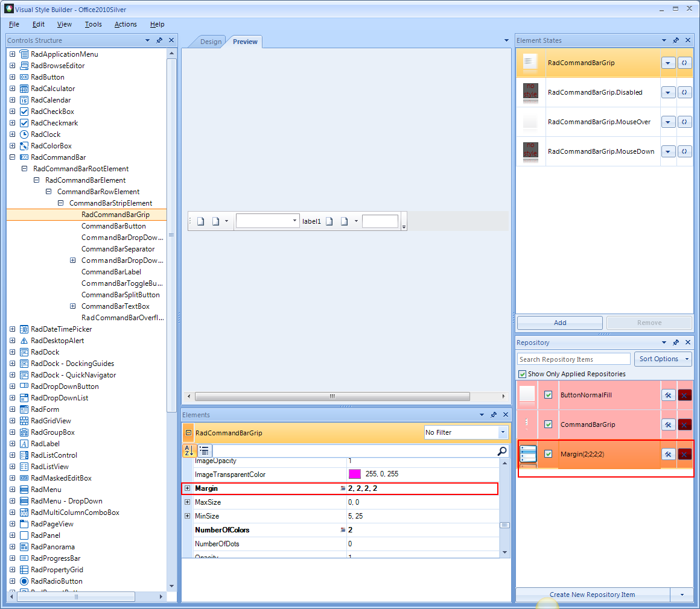Open dropdown for RadCommandBarGrip.Disabled state

point(668,92)
